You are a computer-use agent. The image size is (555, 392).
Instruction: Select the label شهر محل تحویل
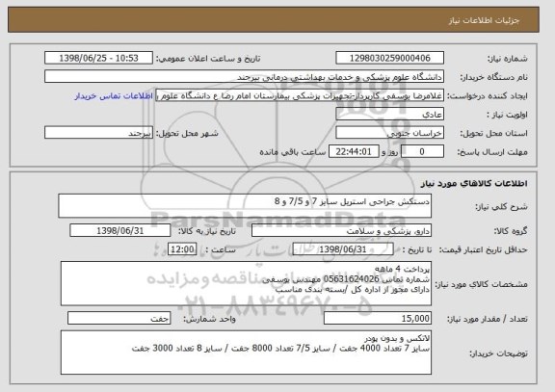tap(187, 133)
